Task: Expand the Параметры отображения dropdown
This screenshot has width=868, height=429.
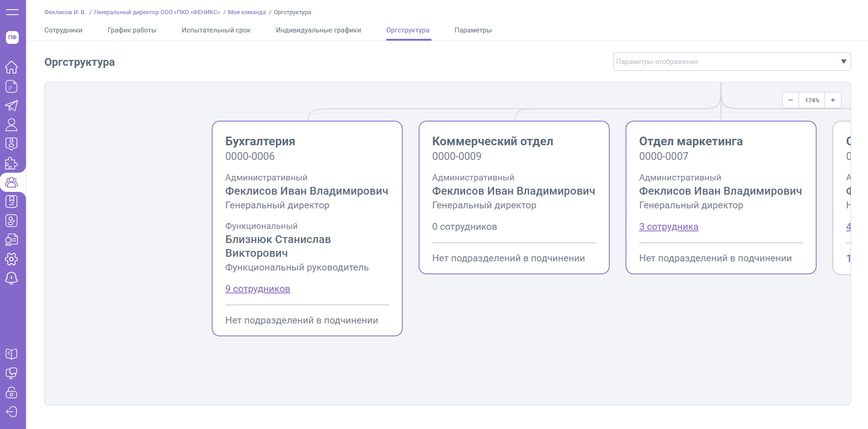Action: point(732,62)
